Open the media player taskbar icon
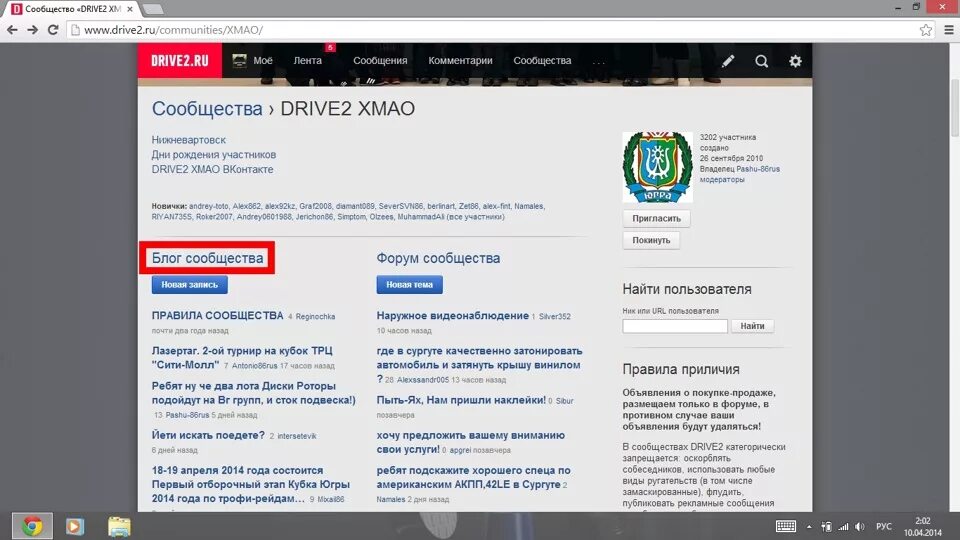This screenshot has width=960, height=540. point(75,526)
